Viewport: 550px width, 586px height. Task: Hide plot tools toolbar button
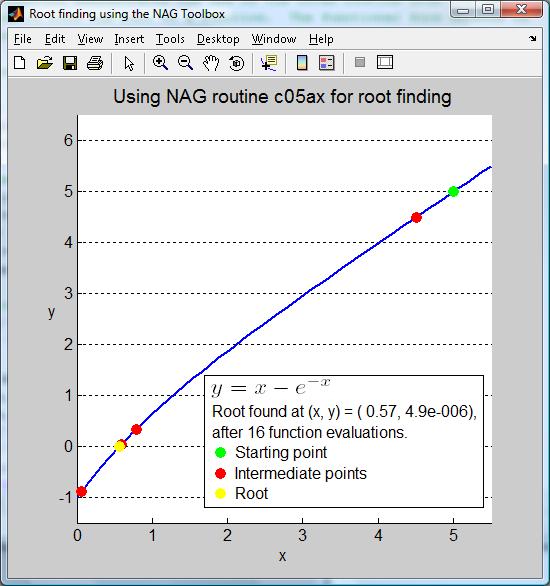coord(360,62)
